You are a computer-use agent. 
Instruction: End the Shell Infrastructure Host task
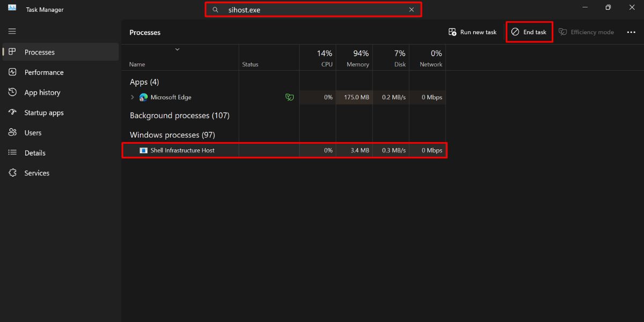coord(529,32)
